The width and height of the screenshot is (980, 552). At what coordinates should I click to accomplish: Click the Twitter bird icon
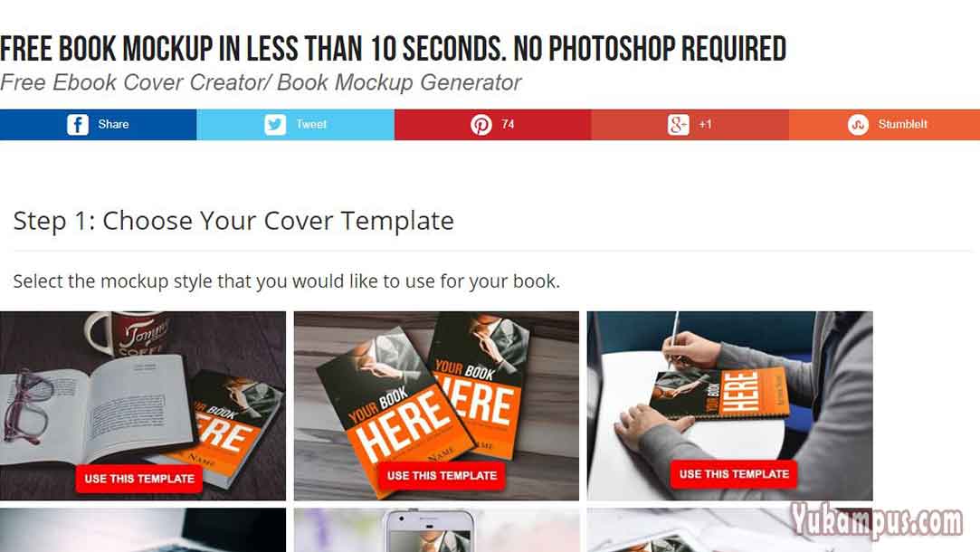tap(275, 124)
